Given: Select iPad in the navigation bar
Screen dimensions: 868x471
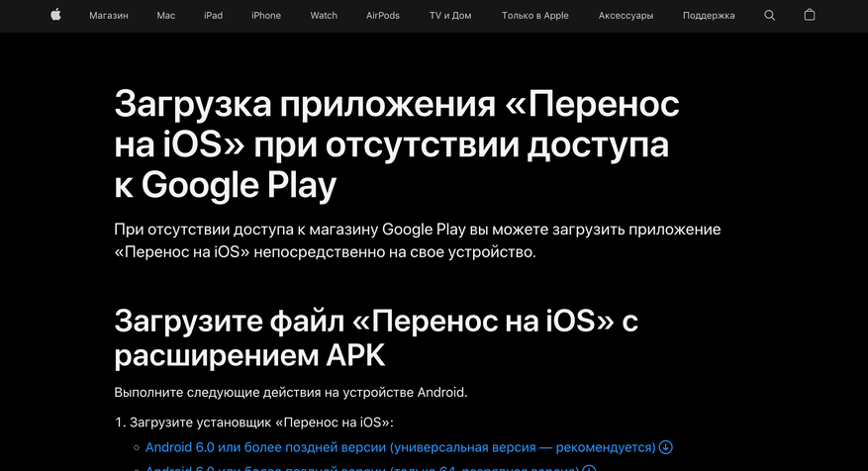Looking at the screenshot, I should (x=213, y=16).
